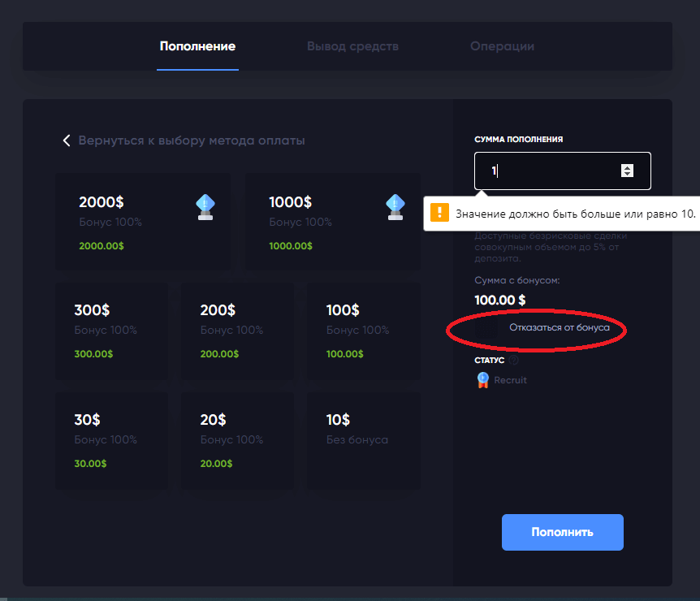This screenshot has height=601, width=700.
Task: Choose the 20$ deposit preset
Action: [x=238, y=440]
